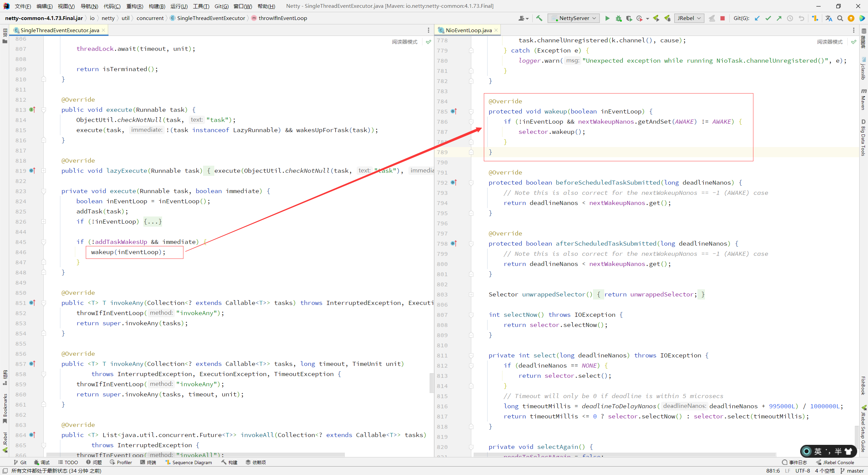Viewport: 868px width, 475px height.
Task: Expand folded block at line 826
Action: coord(44,222)
